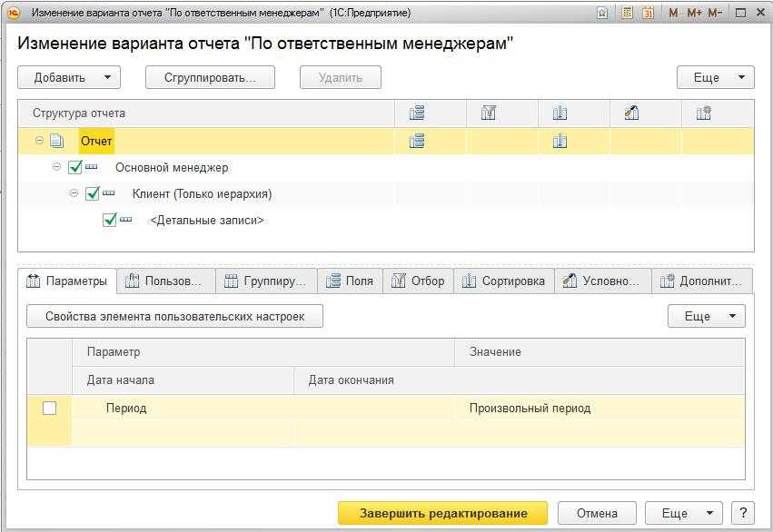Open the calendar icon in title bar
This screenshot has height=532, width=773.
[649, 13]
